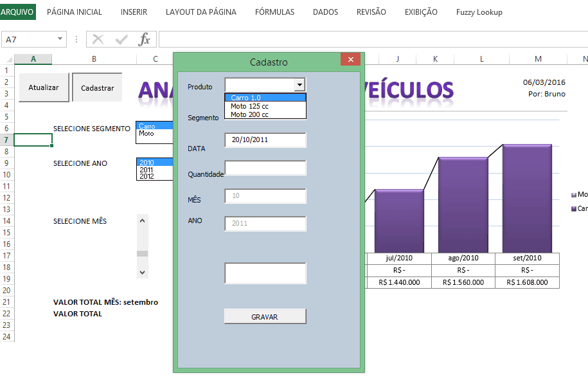
Task: Click the Insert Function (fx) icon
Action: (145, 39)
